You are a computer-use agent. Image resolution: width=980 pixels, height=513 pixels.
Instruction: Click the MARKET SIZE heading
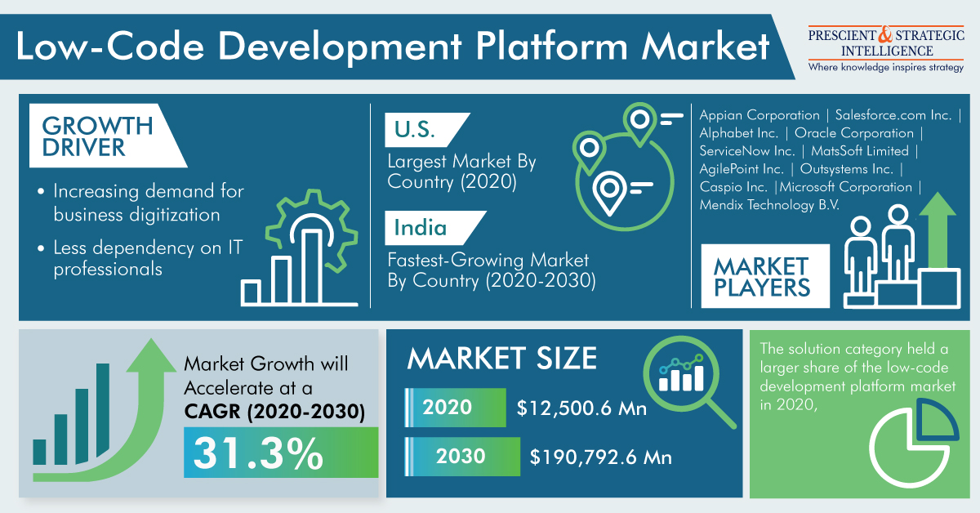coord(502,359)
